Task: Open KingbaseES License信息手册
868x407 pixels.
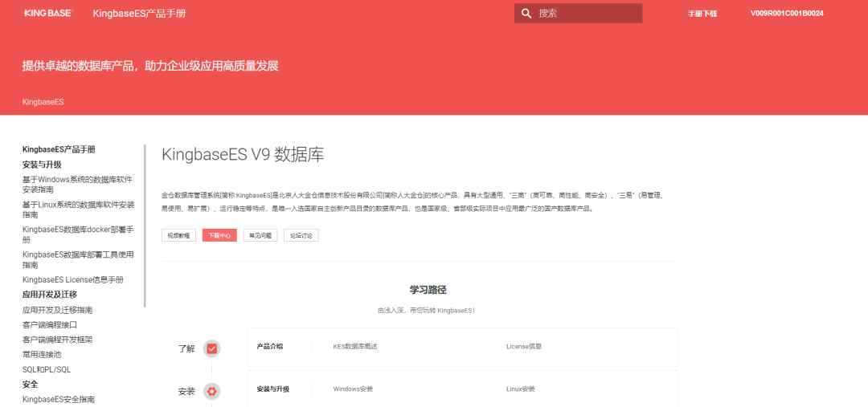Action: [x=72, y=280]
